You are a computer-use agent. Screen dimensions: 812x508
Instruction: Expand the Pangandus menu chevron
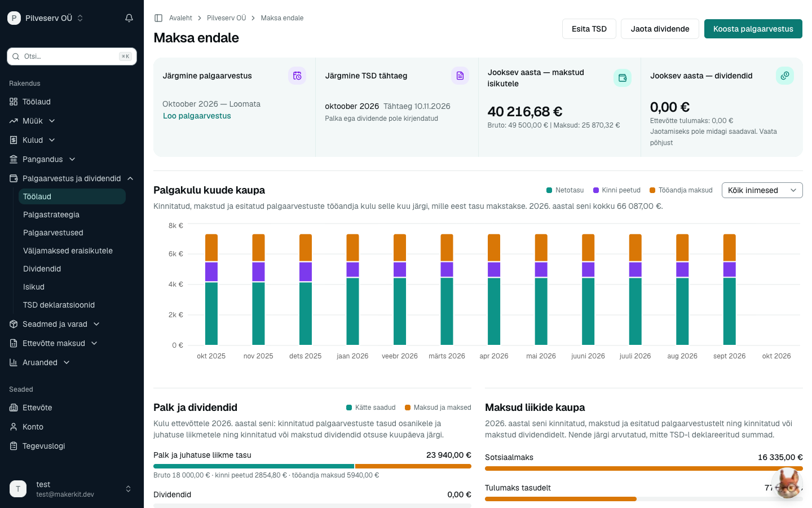72,159
